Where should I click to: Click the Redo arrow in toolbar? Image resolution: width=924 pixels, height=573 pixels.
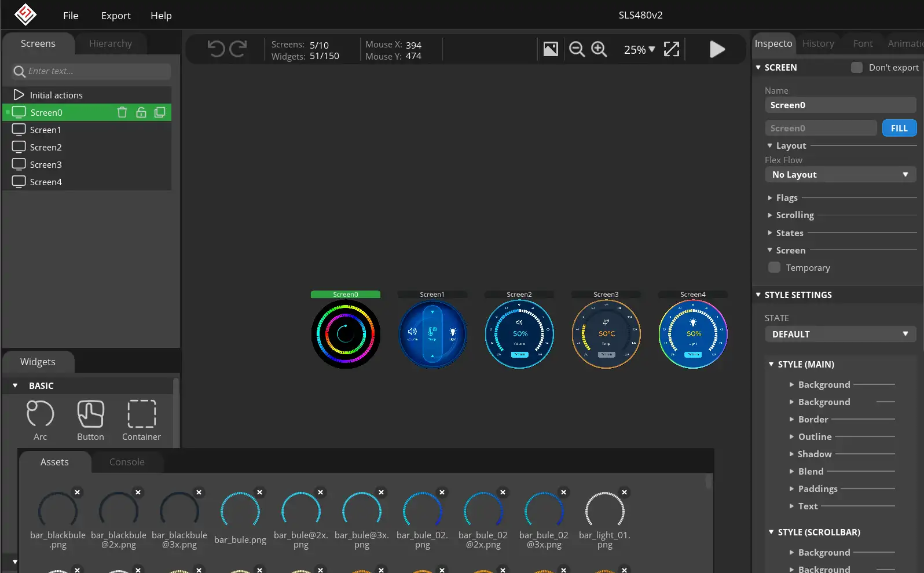238,49
